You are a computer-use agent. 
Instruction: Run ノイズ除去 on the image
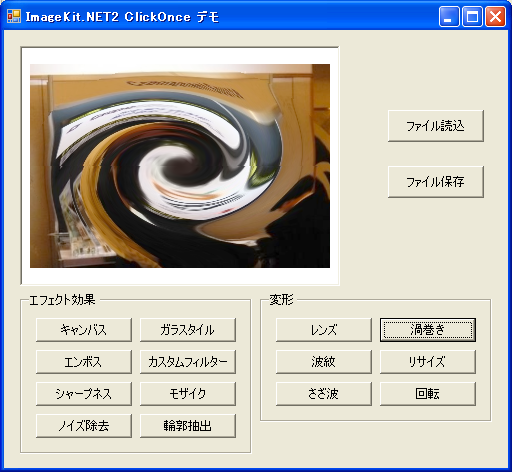click(x=84, y=426)
